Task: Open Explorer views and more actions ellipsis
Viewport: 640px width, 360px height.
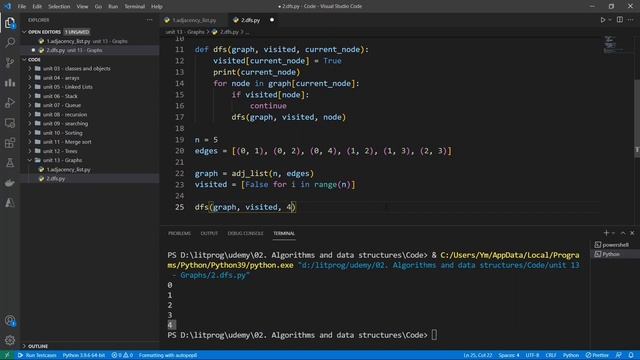Action: click(x=149, y=20)
